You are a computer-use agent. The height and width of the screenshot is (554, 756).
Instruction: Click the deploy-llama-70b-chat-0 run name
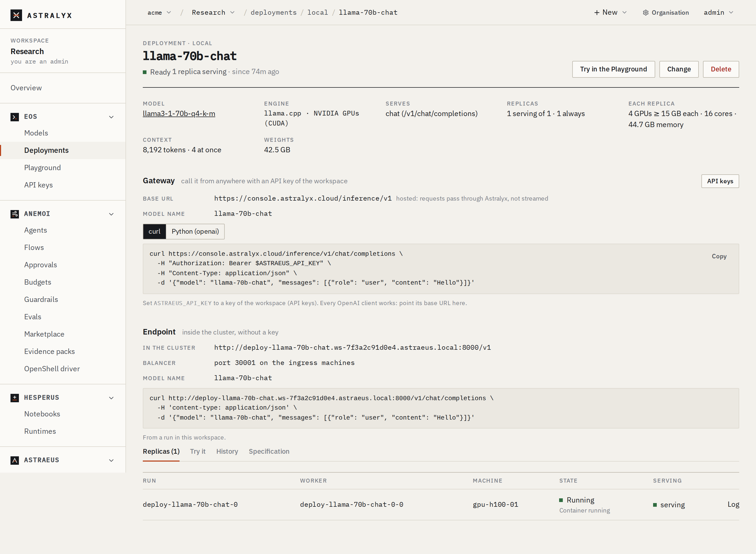[190, 504]
